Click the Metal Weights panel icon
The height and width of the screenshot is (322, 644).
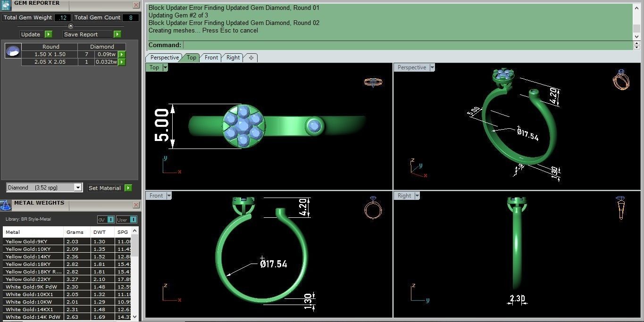[x=5, y=205]
